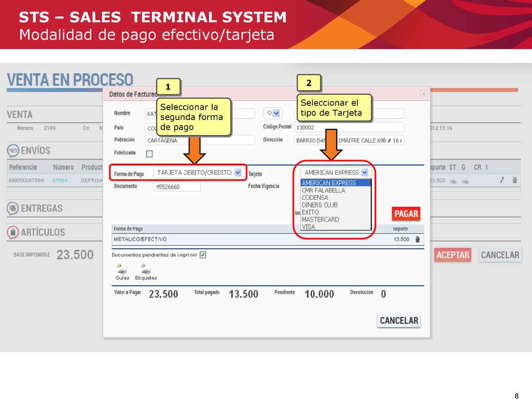The width and height of the screenshot is (532, 407).
Task: Open the small dropdown beside Nombre field
Action: (x=276, y=113)
